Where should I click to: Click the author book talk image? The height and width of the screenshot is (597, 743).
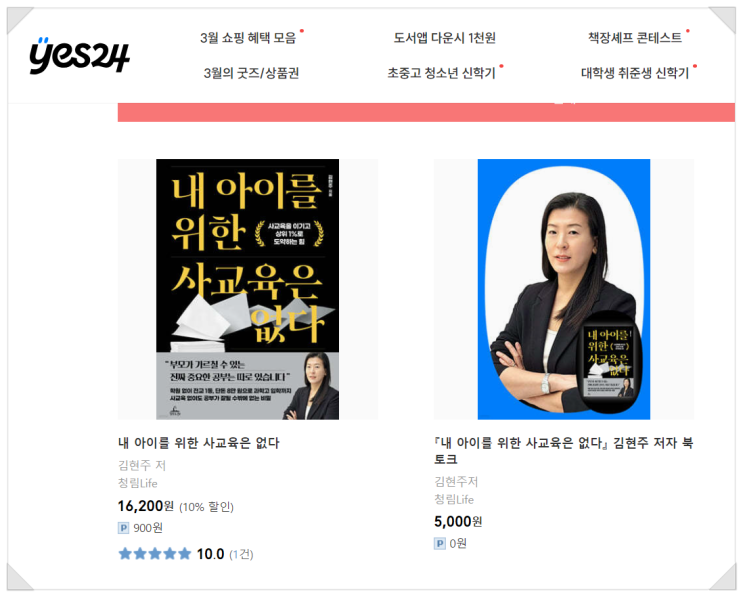[x=564, y=289]
